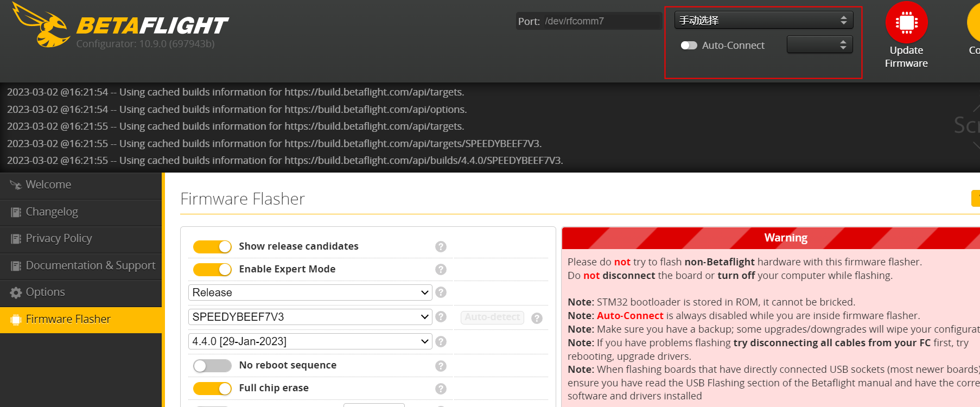Enable the No reboot sequence switch
This screenshot has width=980, height=407.
[212, 366]
